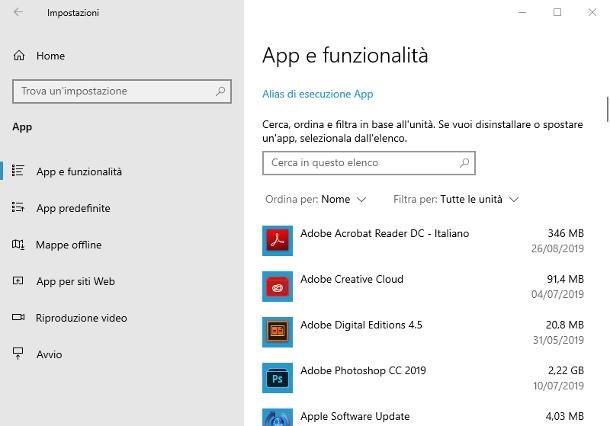Select 'Adobe Photoshop CC 2019' entry
The width and height of the screenshot is (610, 426).
[x=423, y=378]
